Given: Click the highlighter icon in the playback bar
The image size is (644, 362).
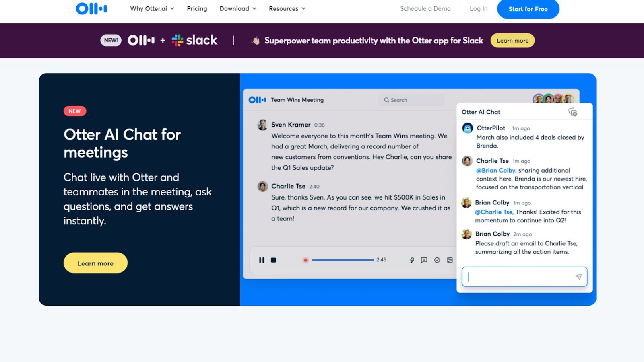Looking at the screenshot, I should tap(412, 260).
